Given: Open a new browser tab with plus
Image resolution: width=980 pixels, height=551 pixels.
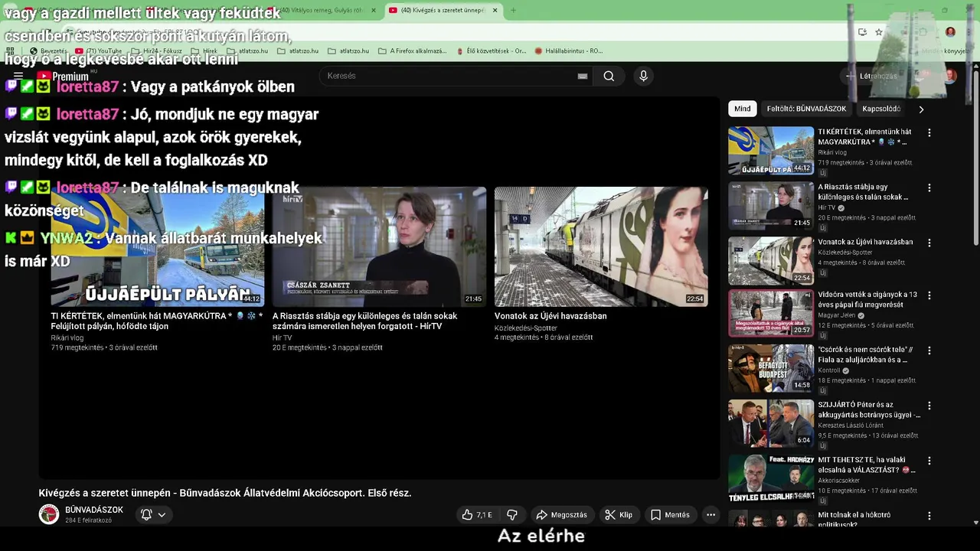Looking at the screenshot, I should point(513,10).
